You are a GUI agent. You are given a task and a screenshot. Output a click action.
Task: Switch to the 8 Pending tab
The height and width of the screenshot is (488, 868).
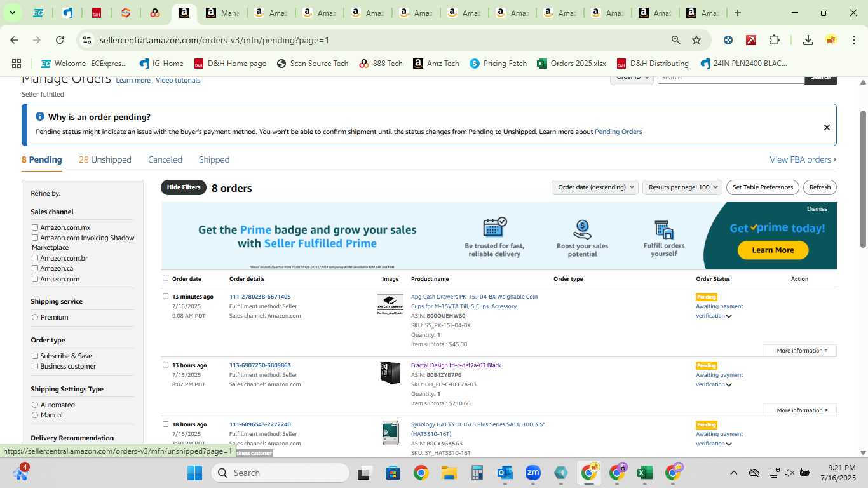42,159
